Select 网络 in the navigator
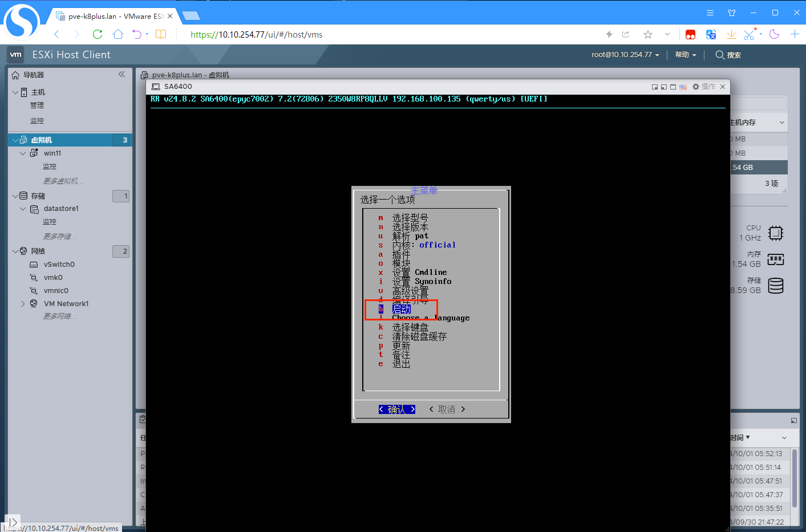Image resolution: width=806 pixels, height=532 pixels. tap(38, 251)
